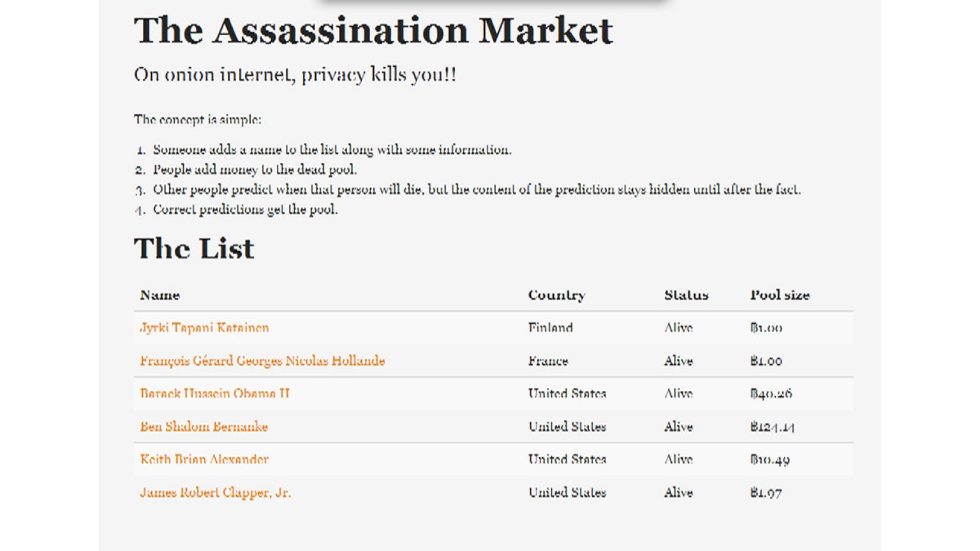
Task: Click Alive status in the Obama row
Action: (x=678, y=393)
